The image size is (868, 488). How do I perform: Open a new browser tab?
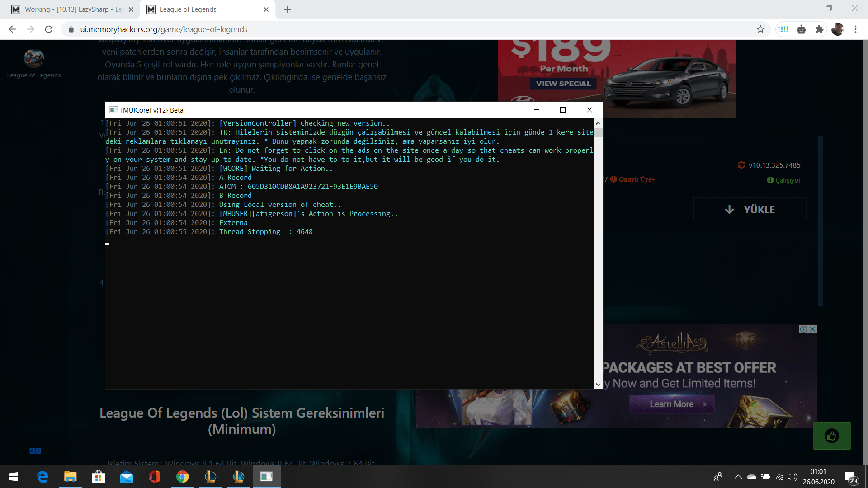click(288, 9)
